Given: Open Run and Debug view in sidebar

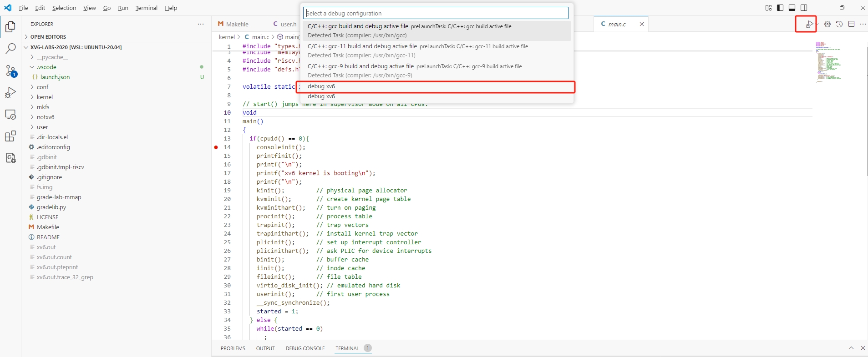Looking at the screenshot, I should click(x=10, y=93).
